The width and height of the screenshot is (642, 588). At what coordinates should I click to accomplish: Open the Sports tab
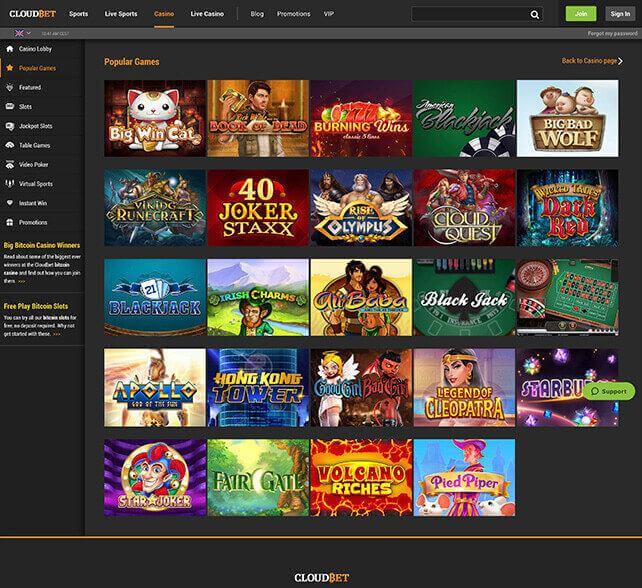click(x=79, y=14)
